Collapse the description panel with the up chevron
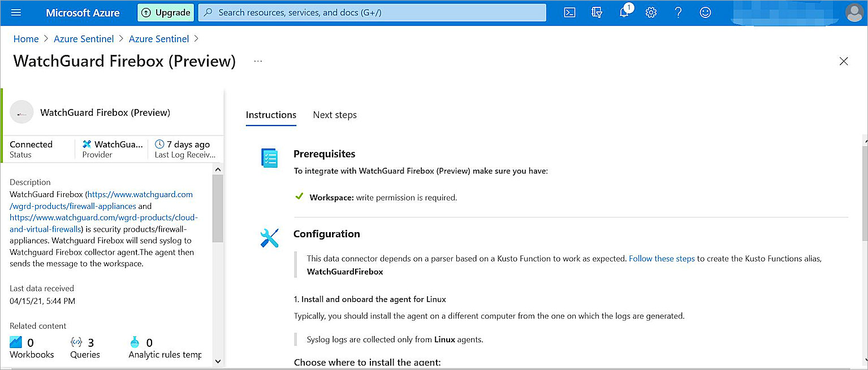This screenshot has width=868, height=370. [218, 168]
